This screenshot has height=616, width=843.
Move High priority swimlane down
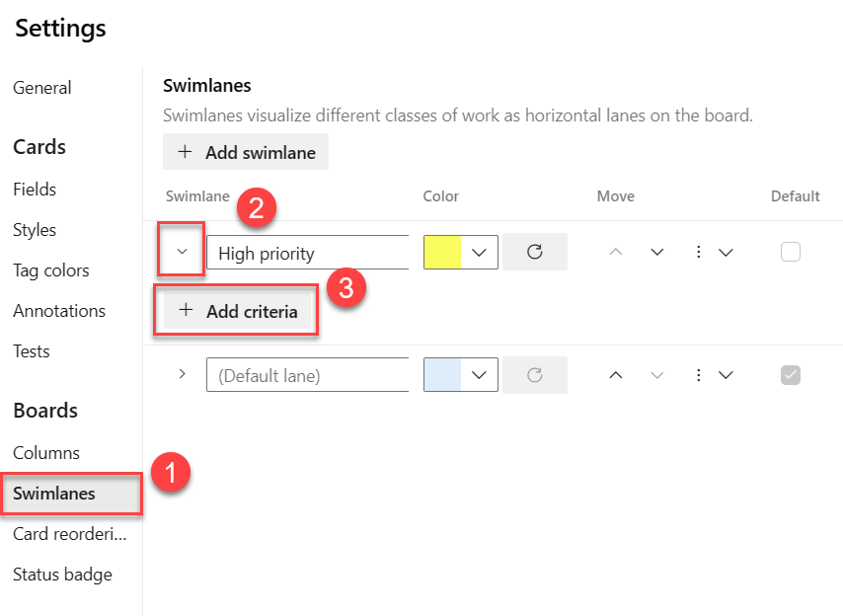[x=657, y=252]
